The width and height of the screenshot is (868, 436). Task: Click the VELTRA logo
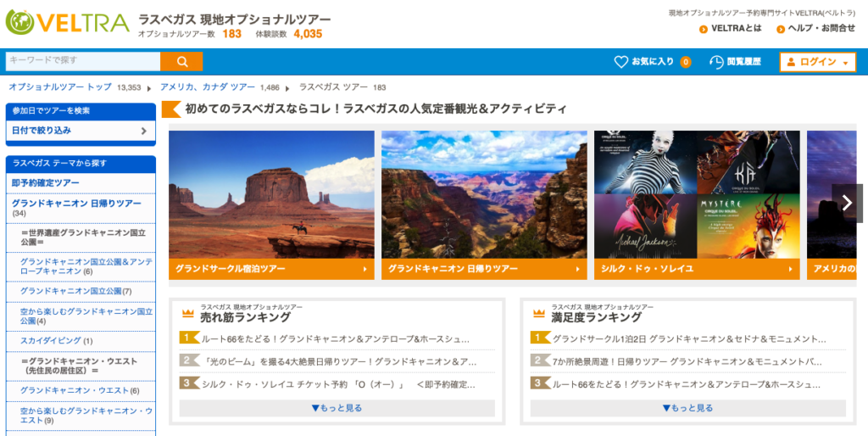(67, 23)
